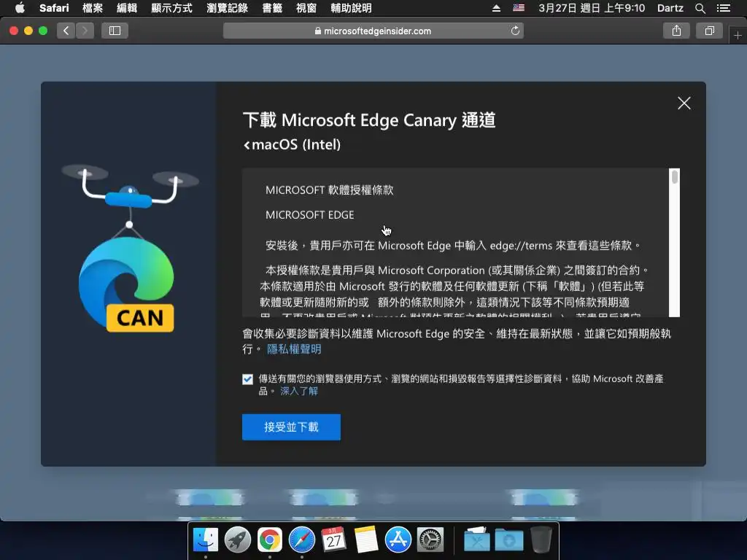Click the Safari back arrow button
The width and height of the screenshot is (747, 560).
66,31
